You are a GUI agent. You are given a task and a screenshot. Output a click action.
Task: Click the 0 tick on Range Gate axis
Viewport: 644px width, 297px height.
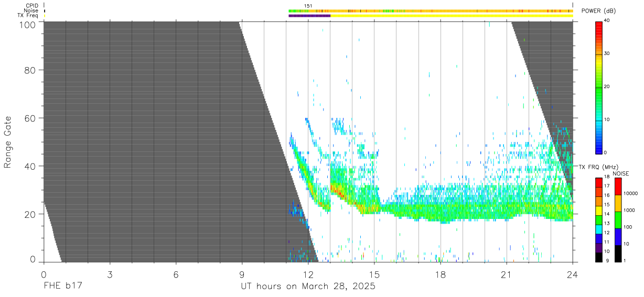coord(34,259)
